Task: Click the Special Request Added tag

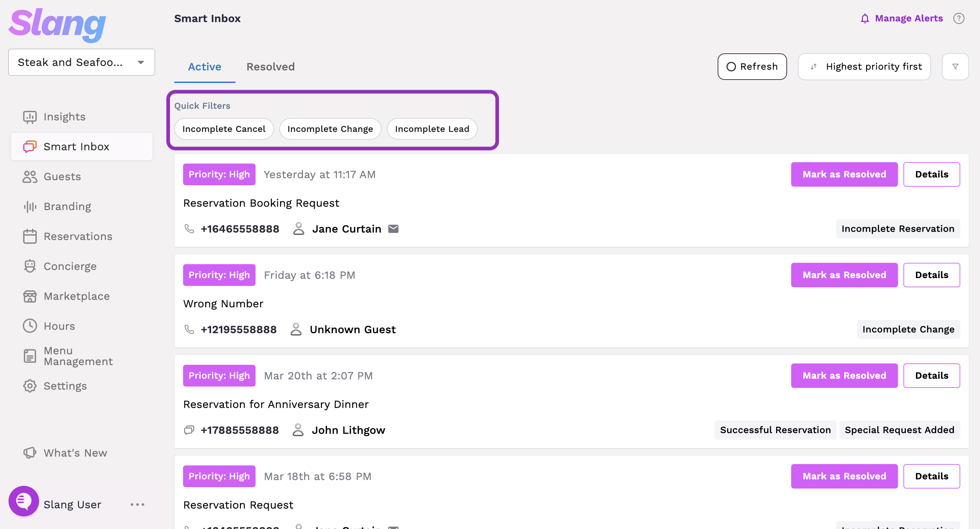Action: pyautogui.click(x=899, y=430)
